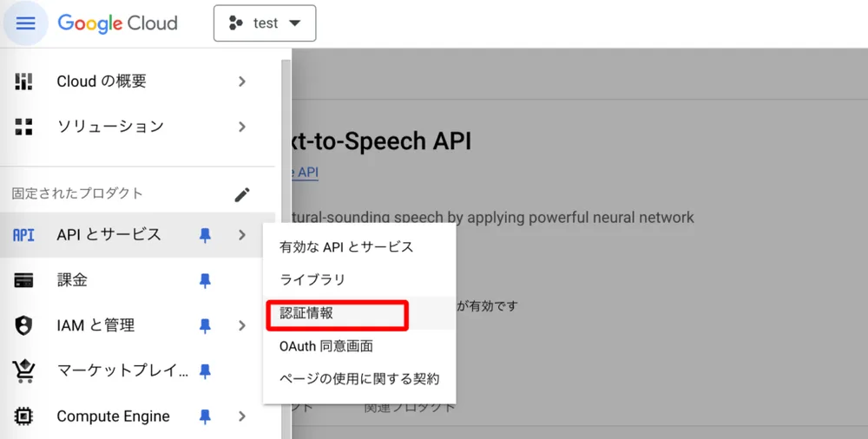Screen dimensions: 868x439
Task: Expand the API とサービス chevron
Action: 242,235
